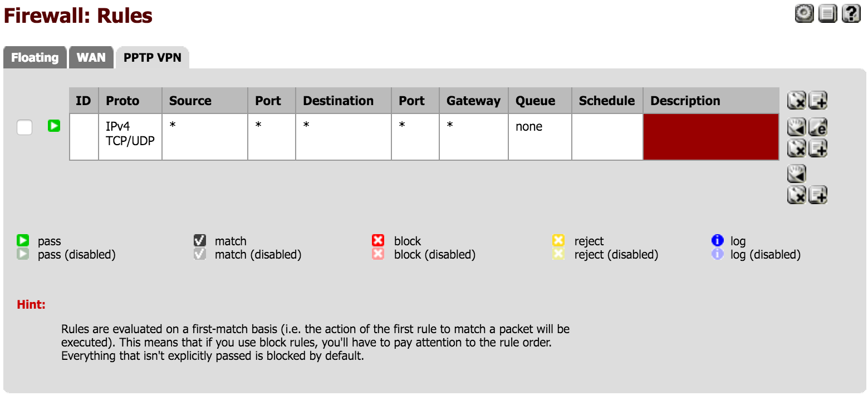Click the IPv4 TCP/UDP protocol cell

130,137
